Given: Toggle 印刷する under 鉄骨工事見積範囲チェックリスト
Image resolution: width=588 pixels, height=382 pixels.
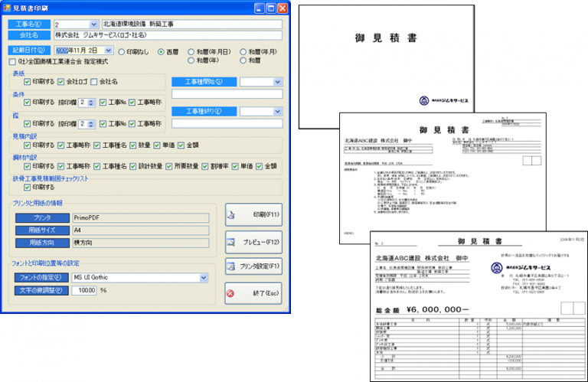Looking at the screenshot, I should click(27, 187).
